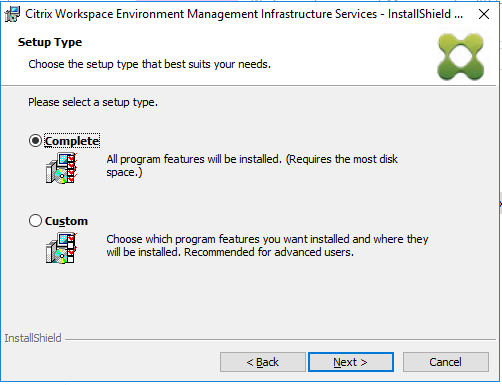Click the installer icon in title bar

[x=12, y=14]
